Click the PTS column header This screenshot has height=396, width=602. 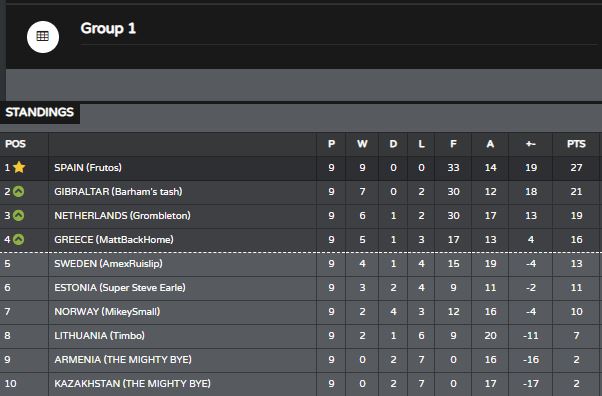tap(576, 144)
